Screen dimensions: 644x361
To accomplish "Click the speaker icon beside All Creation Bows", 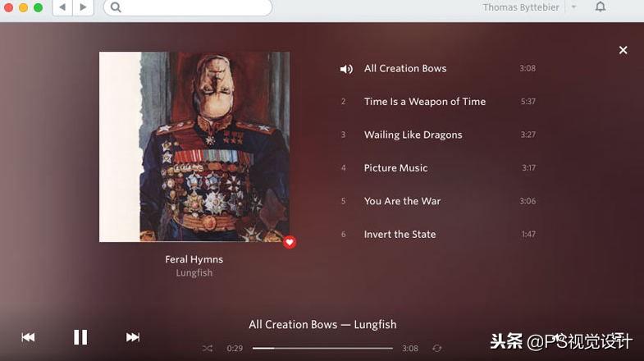I will click(346, 69).
